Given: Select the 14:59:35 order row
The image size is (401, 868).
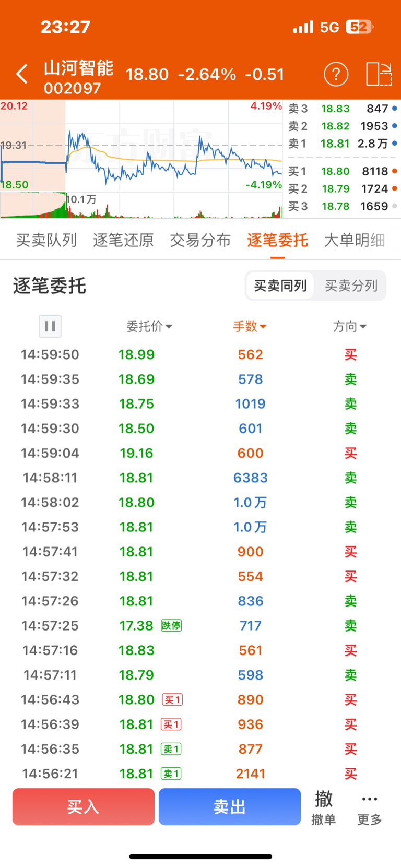Looking at the screenshot, I should [200, 379].
